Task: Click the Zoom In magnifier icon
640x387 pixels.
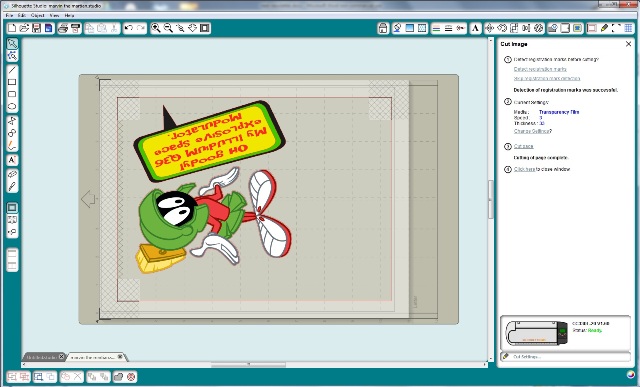Action: pos(156,28)
